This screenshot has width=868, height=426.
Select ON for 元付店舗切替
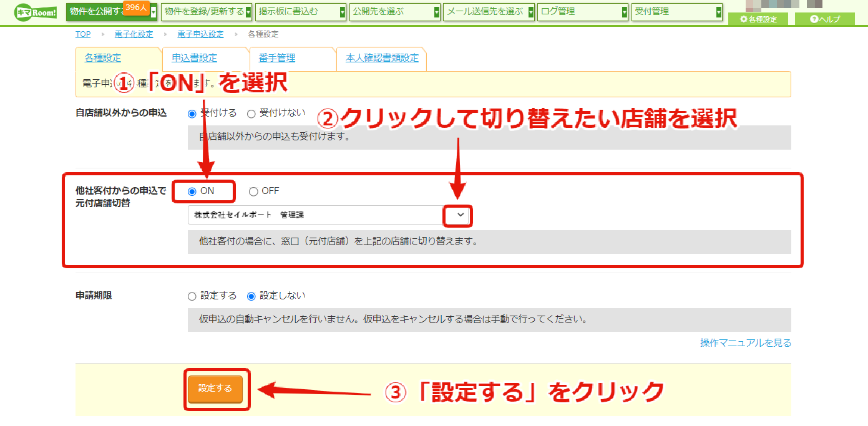(192, 191)
